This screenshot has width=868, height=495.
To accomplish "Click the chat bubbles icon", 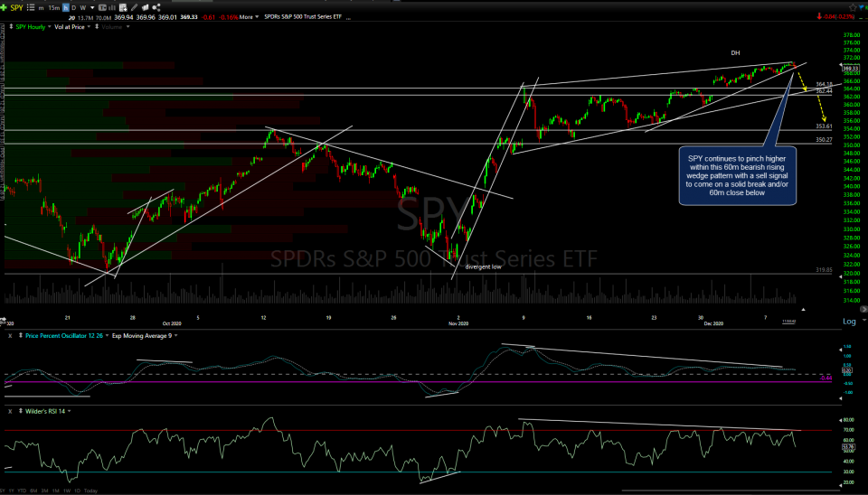I will pyautogui.click(x=145, y=8).
